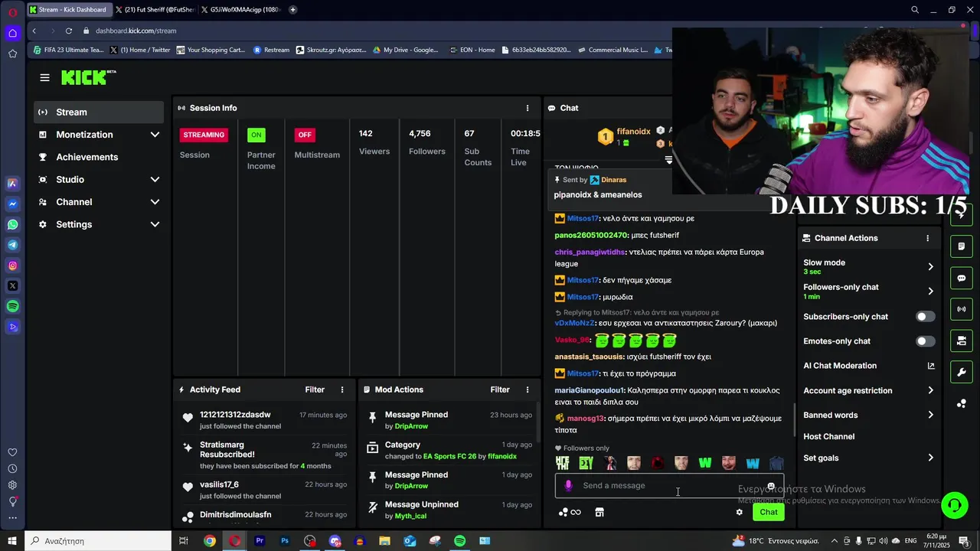Click Host Channel
Viewport: 980px width, 551px height.
(x=828, y=436)
